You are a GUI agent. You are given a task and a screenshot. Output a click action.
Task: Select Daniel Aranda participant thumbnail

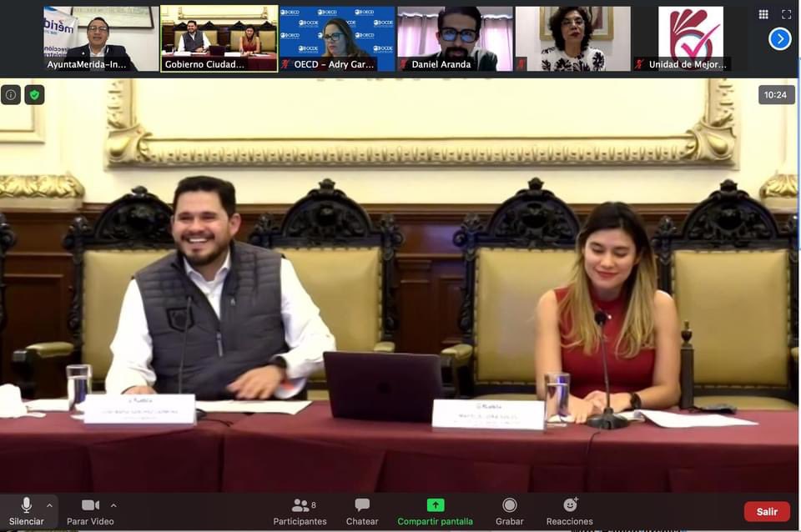coord(456,39)
